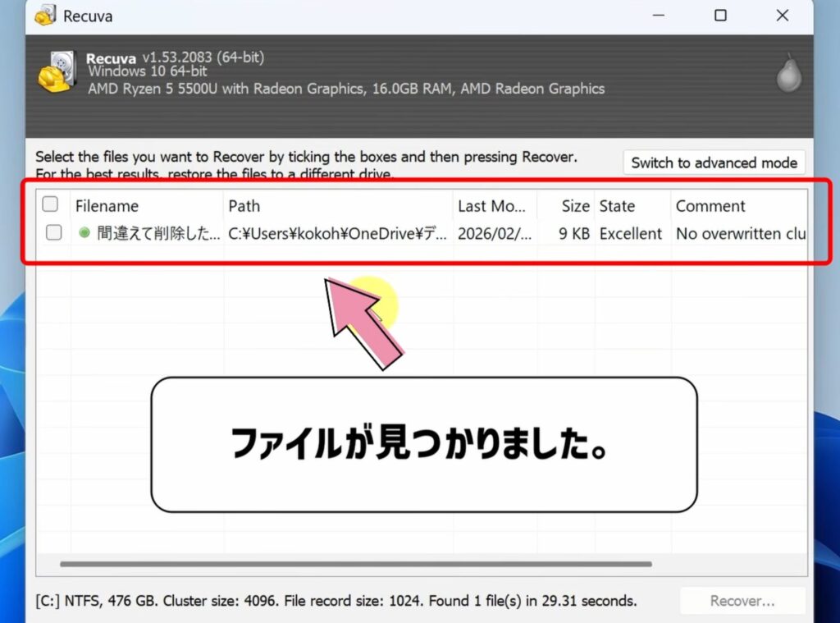Image resolution: width=840 pixels, height=623 pixels.
Task: Click the Excellent state cell of the file
Action: [631, 233]
